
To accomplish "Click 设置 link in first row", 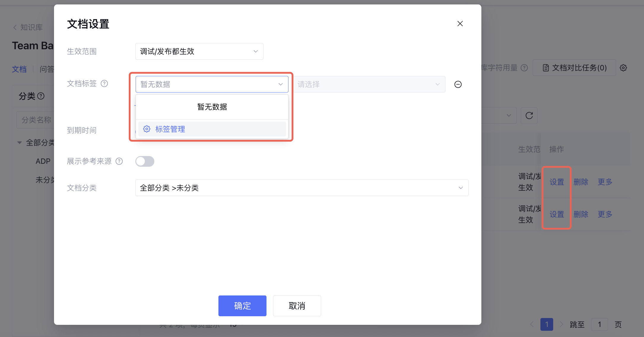I will click(556, 182).
